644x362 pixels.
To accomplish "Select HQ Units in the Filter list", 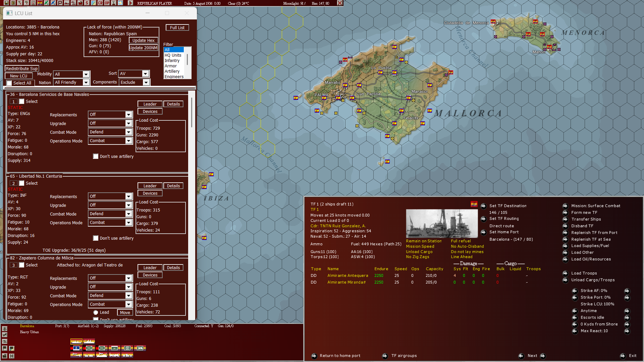I will click(173, 55).
